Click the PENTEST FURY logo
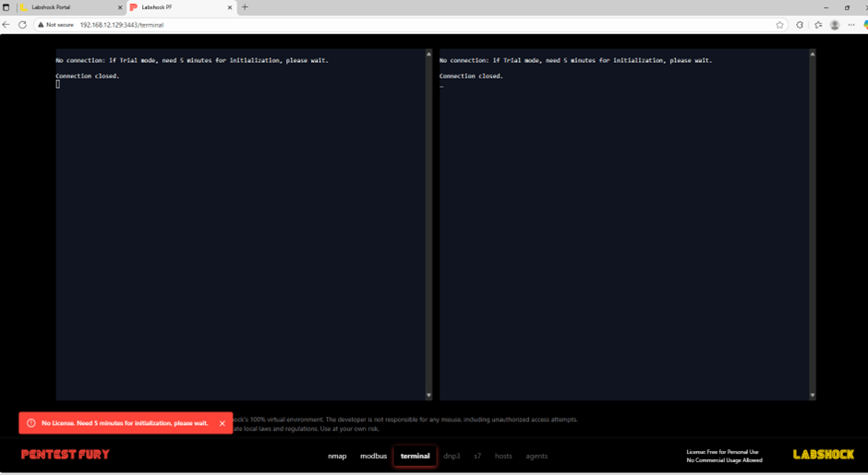This screenshot has width=868, height=475. (x=66, y=455)
